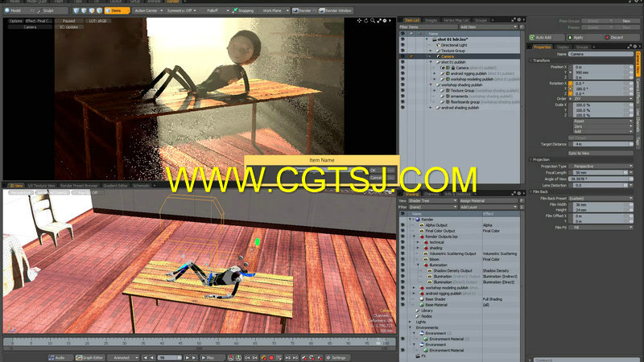This screenshot has width=644, height=362.
Task: Hide the shot 01 publish group
Action: pyautogui.click(x=402, y=62)
